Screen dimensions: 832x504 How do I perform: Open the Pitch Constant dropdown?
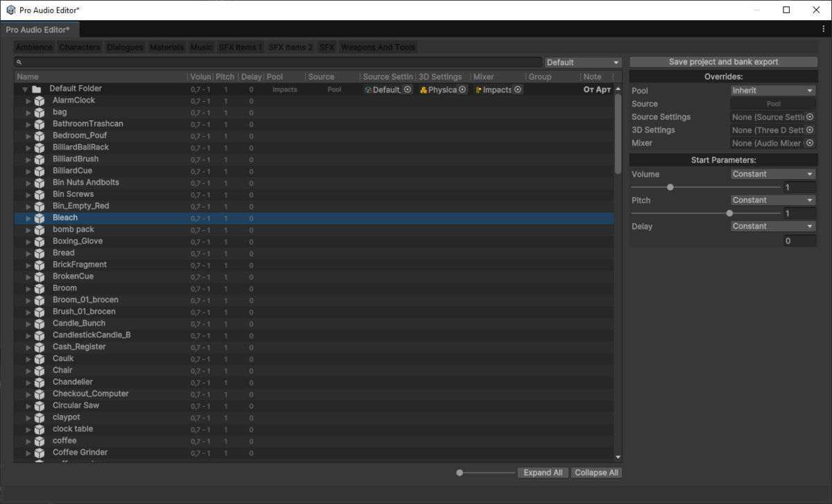pyautogui.click(x=773, y=200)
